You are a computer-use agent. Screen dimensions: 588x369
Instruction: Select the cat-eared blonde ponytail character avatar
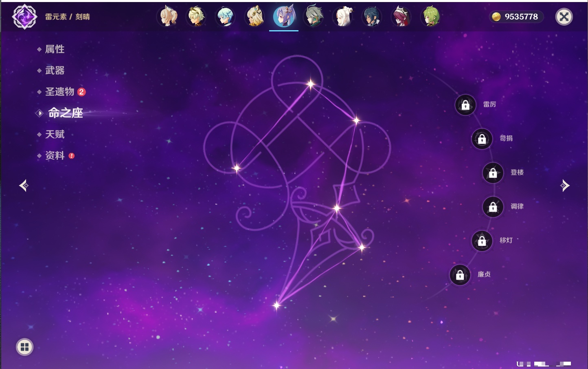[167, 17]
